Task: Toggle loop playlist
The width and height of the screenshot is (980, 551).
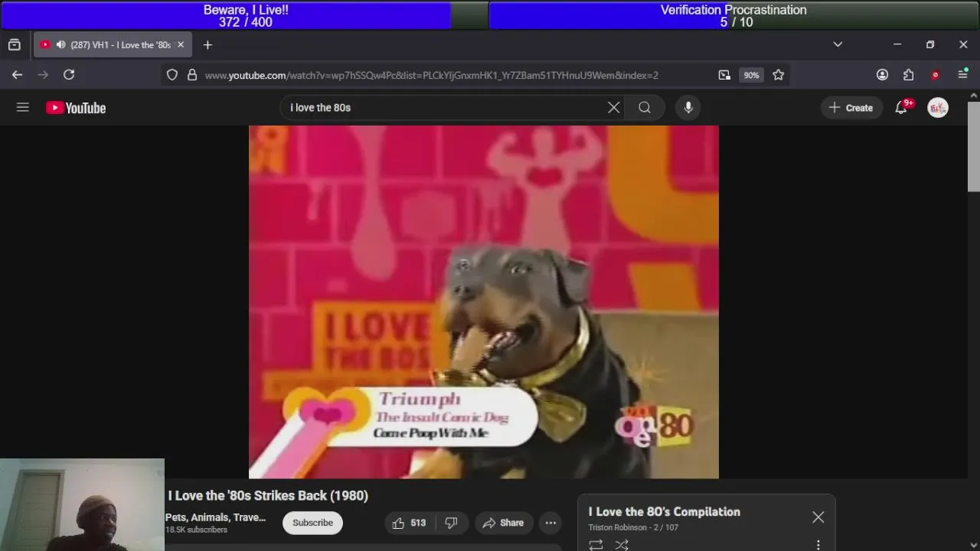Action: pos(596,545)
